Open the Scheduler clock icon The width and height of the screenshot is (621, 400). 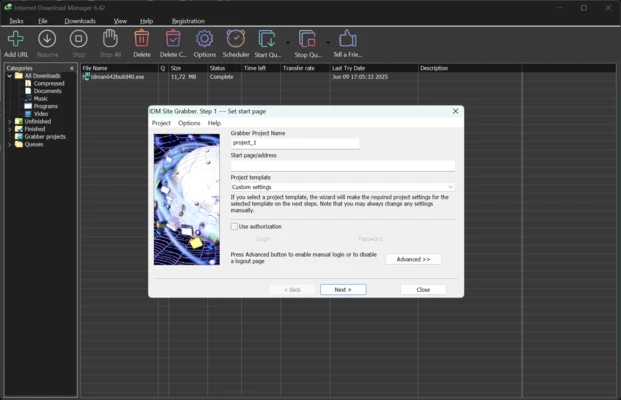[x=236, y=39]
